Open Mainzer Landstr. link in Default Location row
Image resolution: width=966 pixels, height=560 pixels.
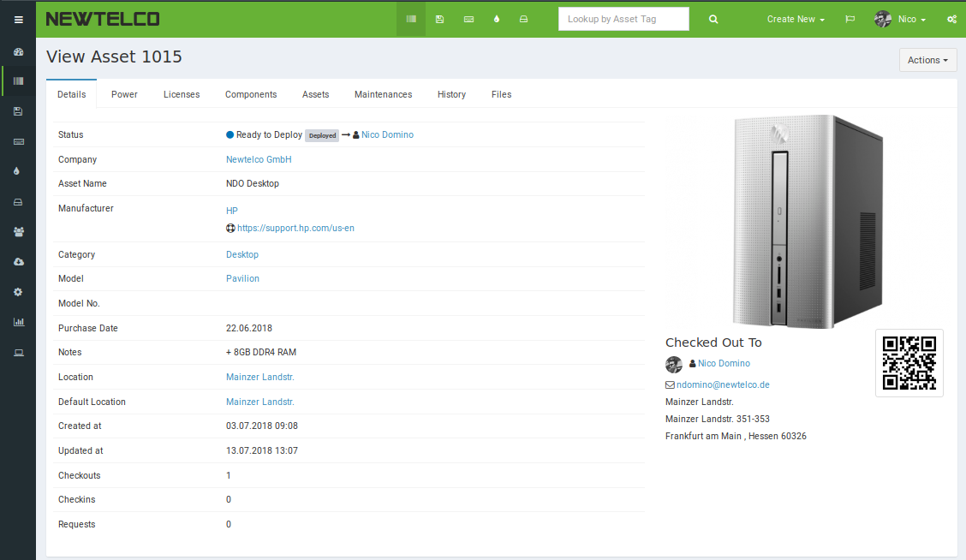point(260,402)
